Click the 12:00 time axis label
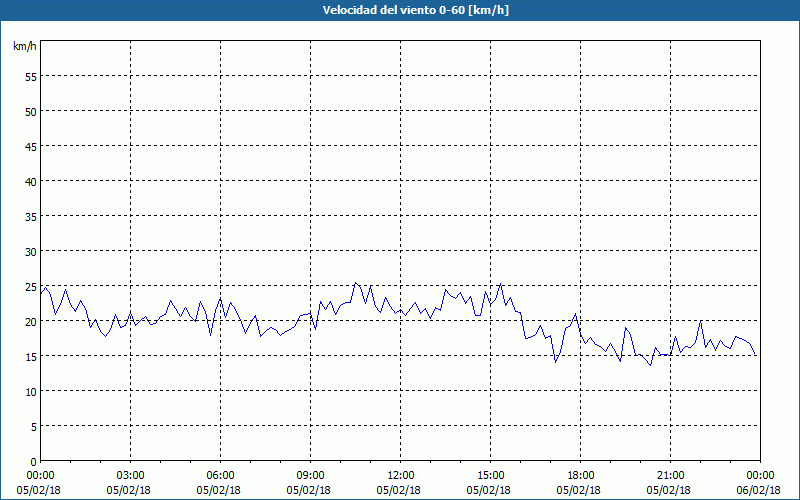Viewport: 800px width, 500px height. pyautogui.click(x=401, y=476)
